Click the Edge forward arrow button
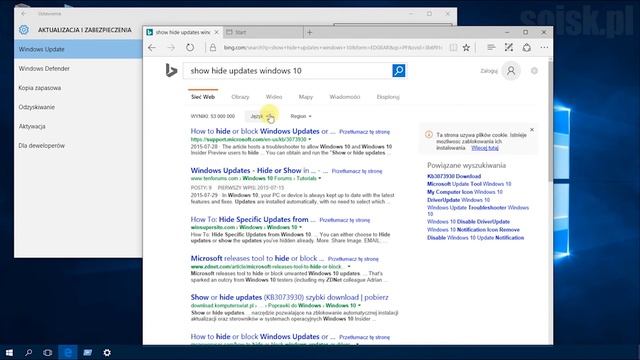 click(171, 48)
